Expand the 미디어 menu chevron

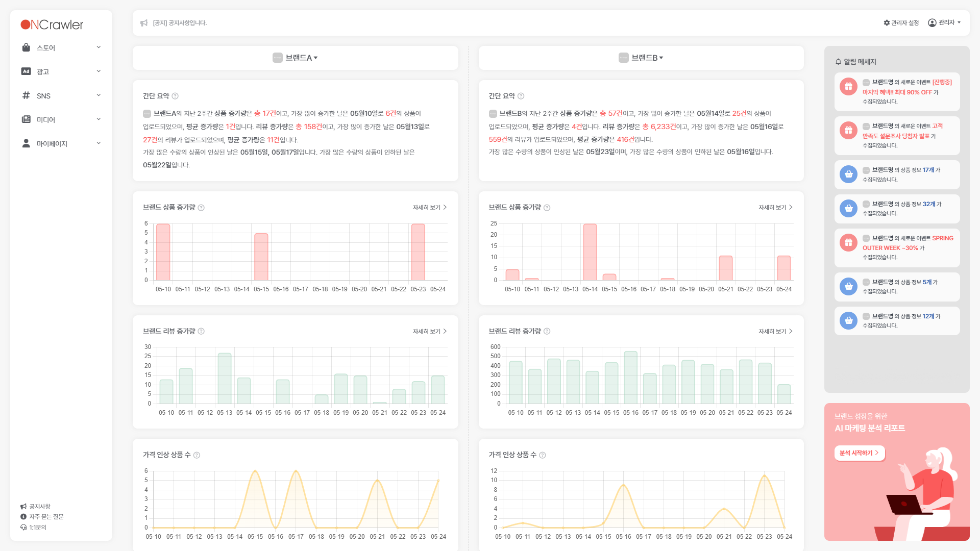(x=99, y=119)
